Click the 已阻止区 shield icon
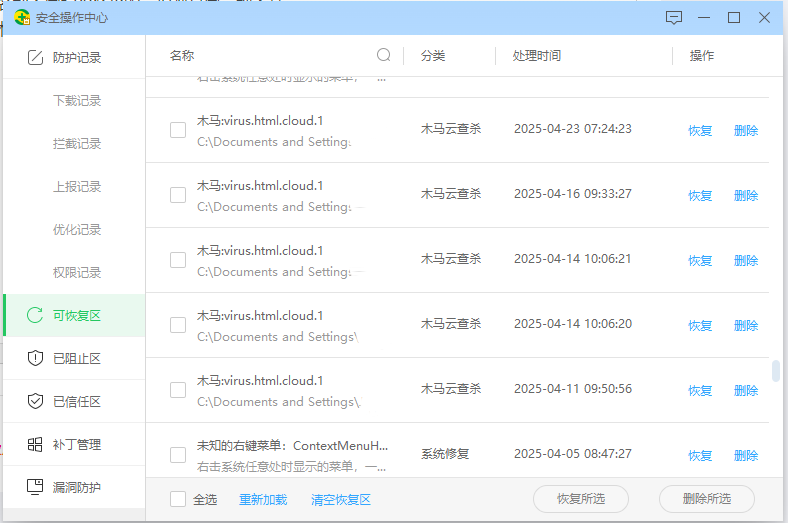 click(35, 359)
